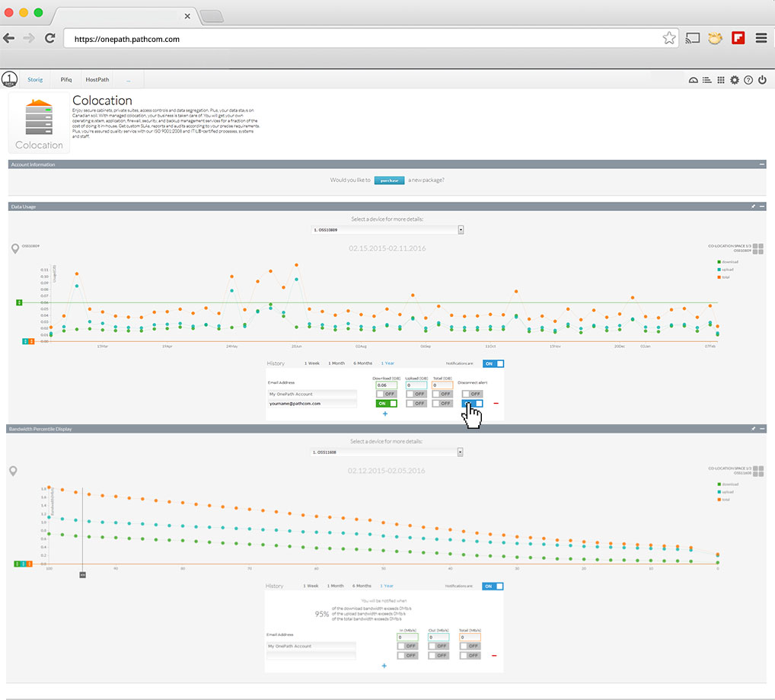Screen dimensions: 775x700
Task: Toggle disconnect alert for yourname@pathcom.com
Action: 472,404
